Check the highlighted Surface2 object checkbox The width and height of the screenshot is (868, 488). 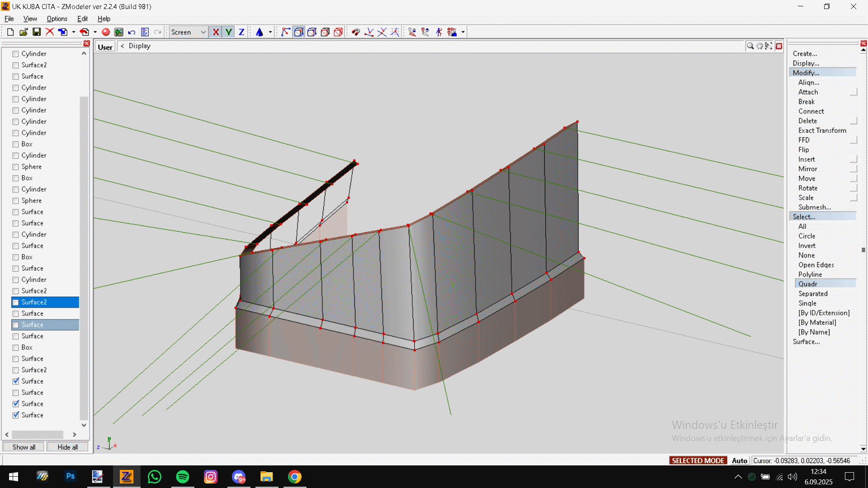coord(16,302)
